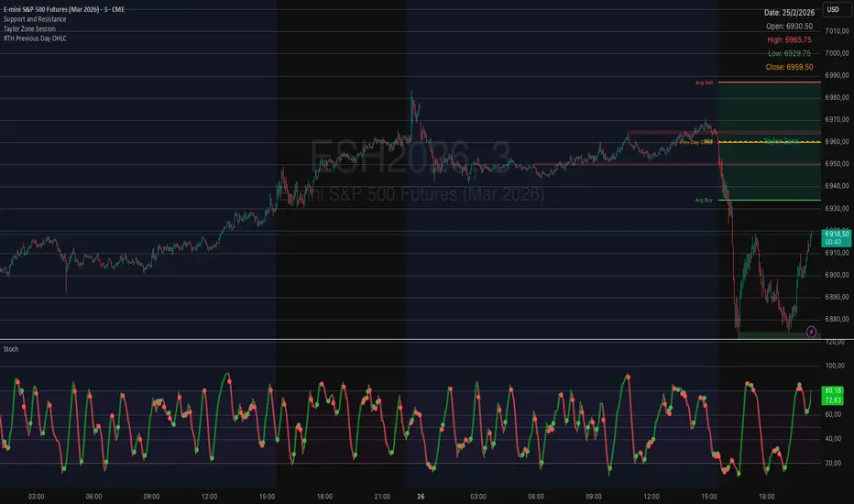
Task: Click the 6980,00 price axis label
Action: point(837,97)
